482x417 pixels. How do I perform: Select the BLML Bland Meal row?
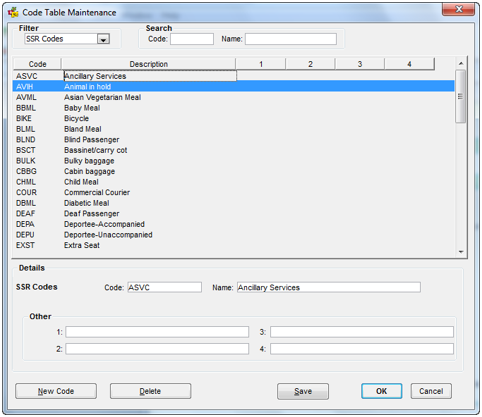coord(234,129)
